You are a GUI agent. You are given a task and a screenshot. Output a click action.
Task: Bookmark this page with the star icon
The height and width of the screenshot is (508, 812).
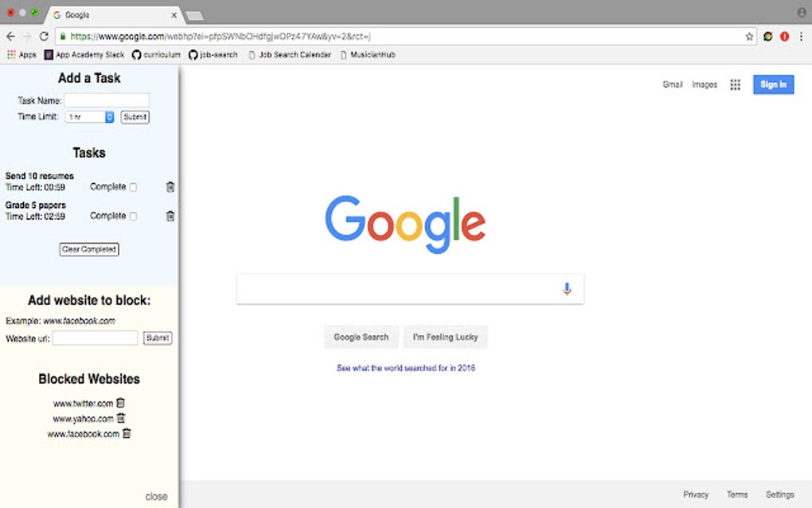[748, 36]
